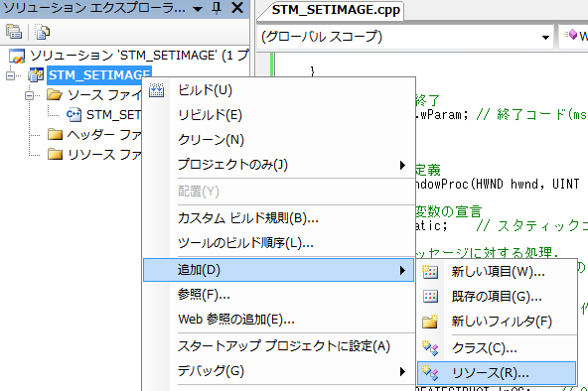Click the Show All Files toolbar icon

[x=43, y=32]
